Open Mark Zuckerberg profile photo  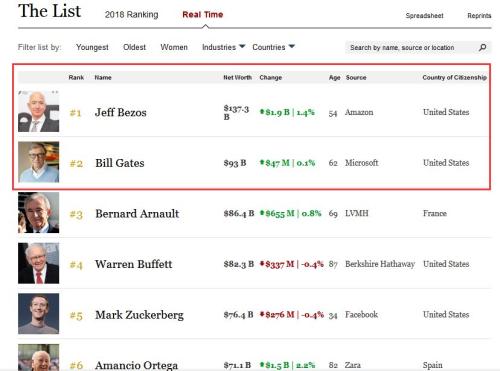(x=39, y=314)
